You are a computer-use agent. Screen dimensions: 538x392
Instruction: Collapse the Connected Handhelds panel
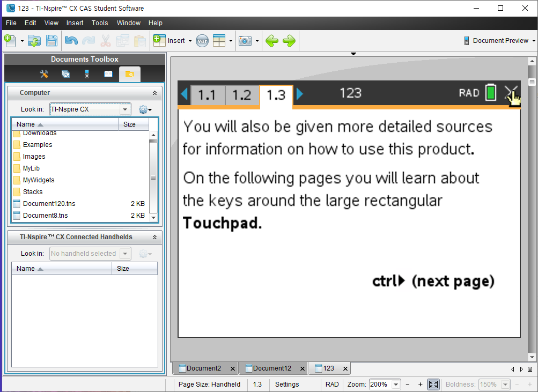coord(154,238)
